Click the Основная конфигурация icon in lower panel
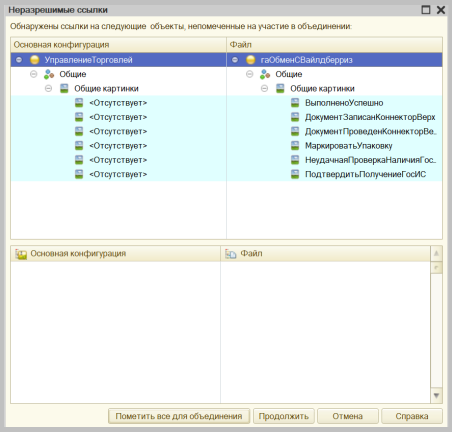452x432 pixels. 21,254
